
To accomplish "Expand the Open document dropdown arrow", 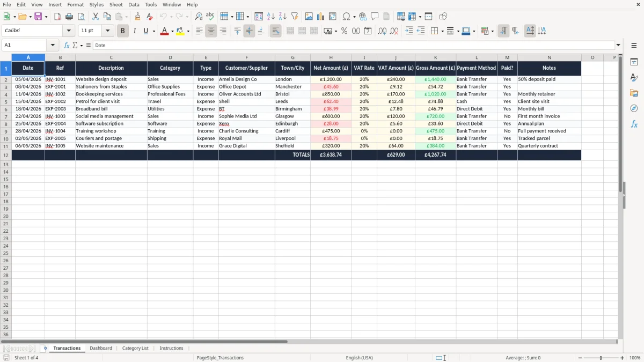I will pos(30,17).
